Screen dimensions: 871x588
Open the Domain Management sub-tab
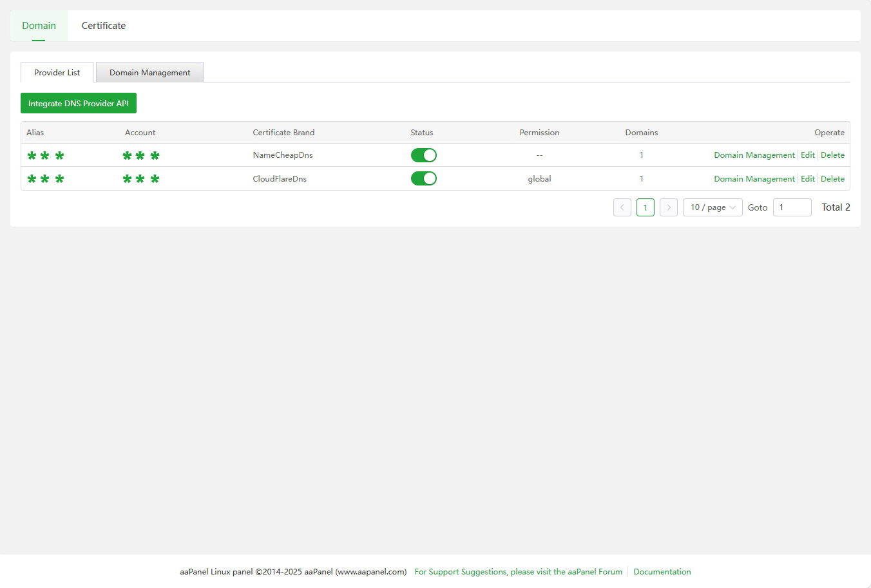(x=149, y=73)
